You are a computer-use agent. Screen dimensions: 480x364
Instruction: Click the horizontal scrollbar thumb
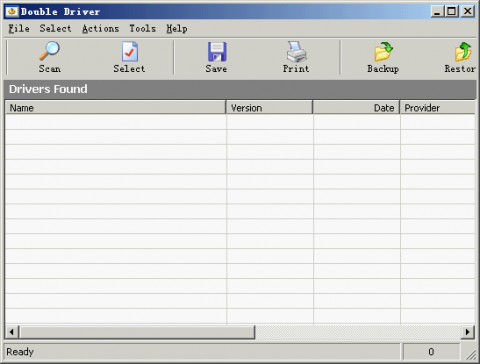[137, 332]
